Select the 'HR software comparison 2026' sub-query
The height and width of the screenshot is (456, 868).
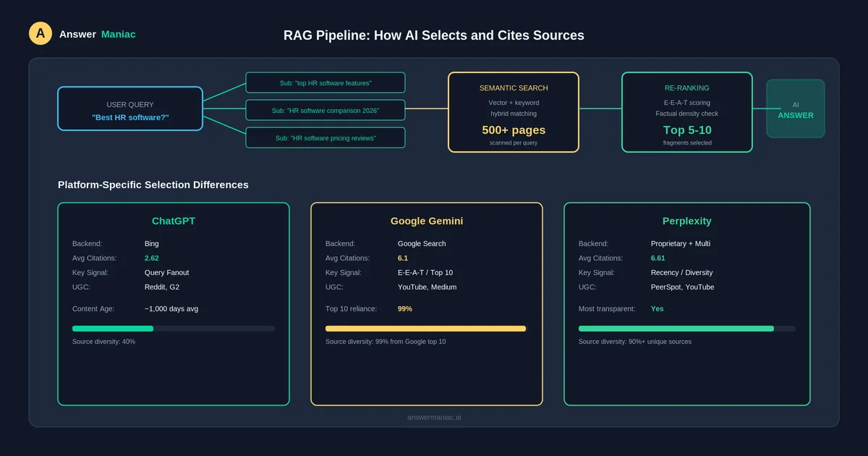(x=325, y=110)
